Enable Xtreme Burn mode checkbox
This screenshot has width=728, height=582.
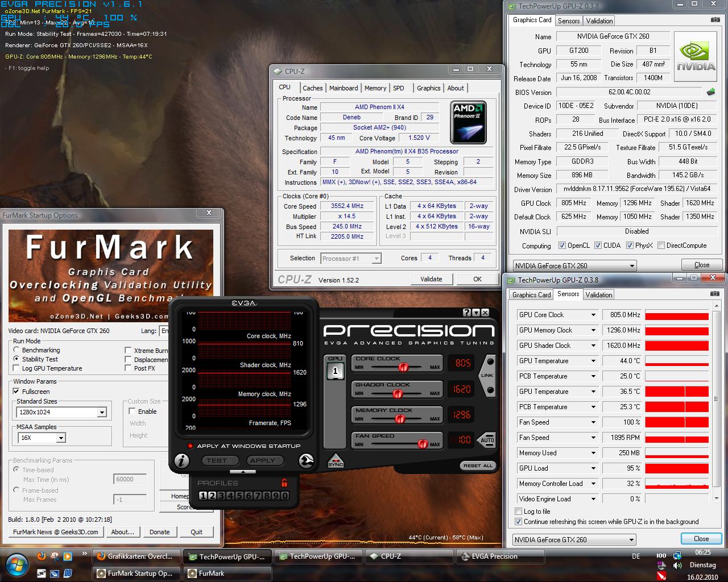click(x=128, y=351)
